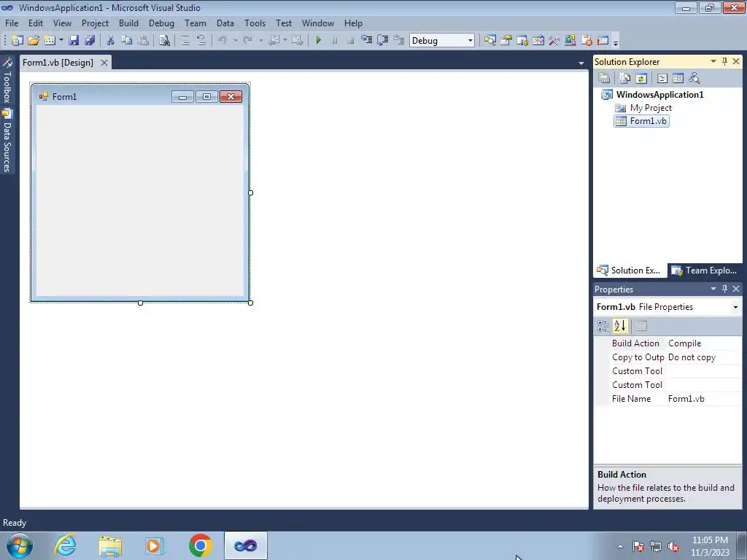Screen dimensions: 747x560
Task: Click the Navigate Backward icon
Action: (x=274, y=41)
